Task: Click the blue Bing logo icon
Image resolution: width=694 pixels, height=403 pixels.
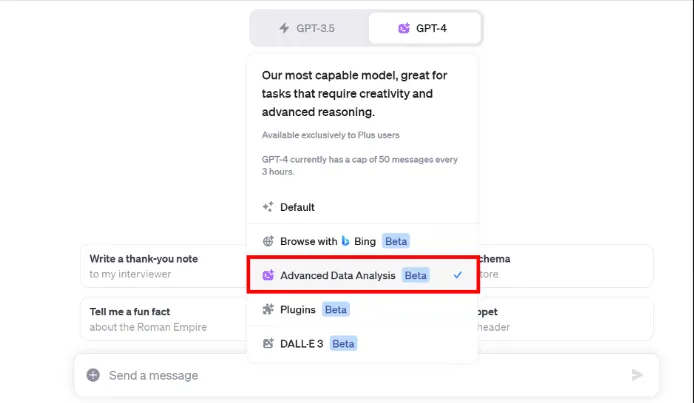Action: [345, 241]
